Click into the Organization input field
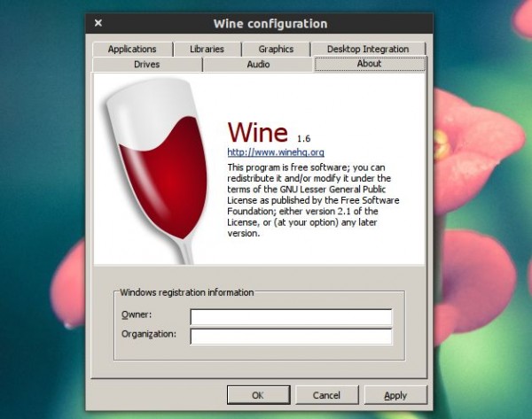This screenshot has width=532, height=419. pyautogui.click(x=290, y=336)
